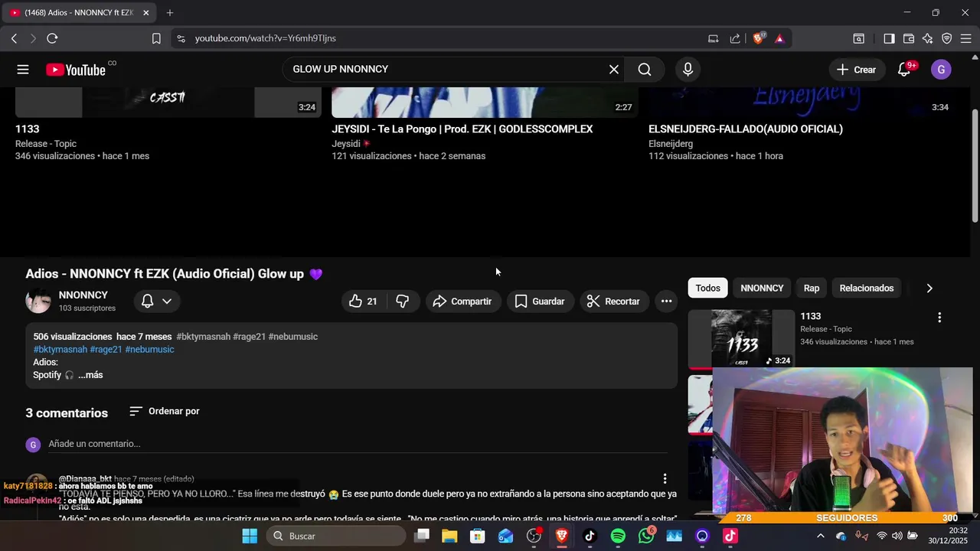Like the video with thumbs up
This screenshot has width=980, height=551.
pyautogui.click(x=364, y=302)
